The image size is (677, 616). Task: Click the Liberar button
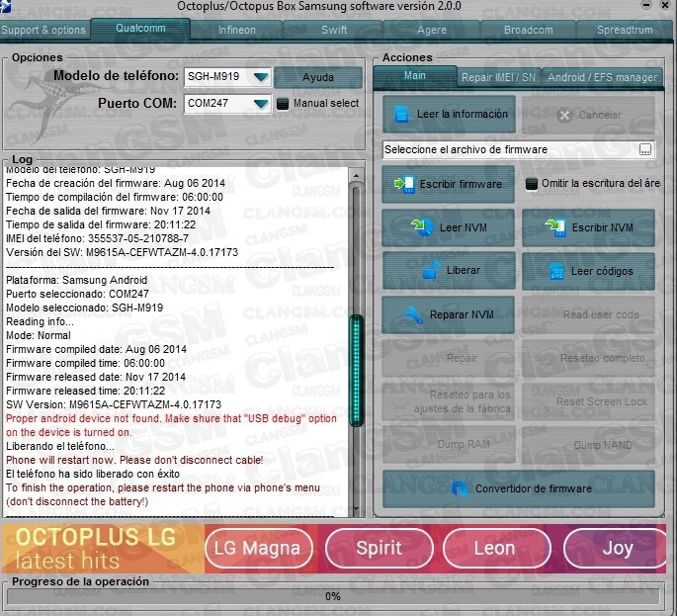pos(449,270)
